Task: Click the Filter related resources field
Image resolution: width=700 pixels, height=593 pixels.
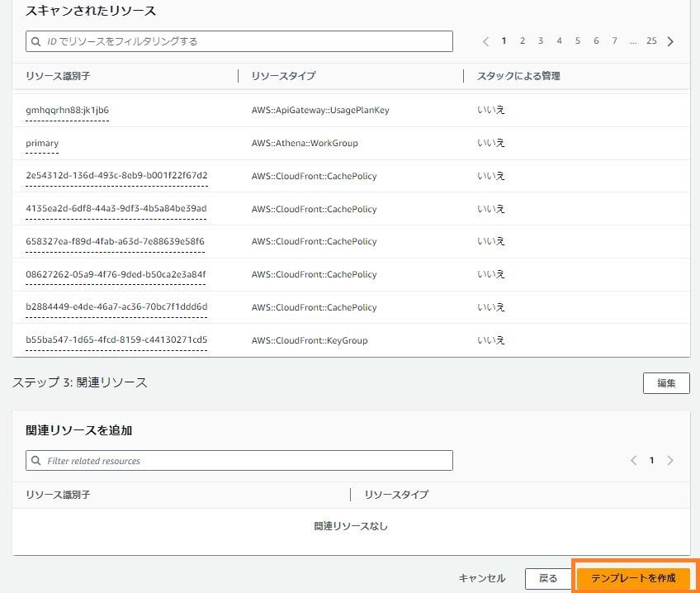Action: (239, 460)
